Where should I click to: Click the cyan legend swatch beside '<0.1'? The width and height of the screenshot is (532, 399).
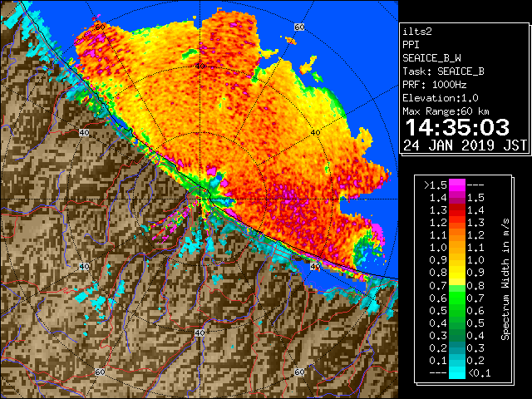click(456, 373)
